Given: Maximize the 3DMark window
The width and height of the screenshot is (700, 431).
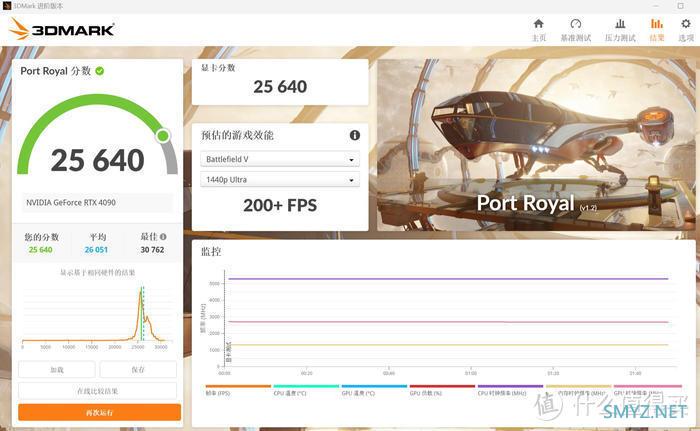Looking at the screenshot, I should pyautogui.click(x=680, y=6).
